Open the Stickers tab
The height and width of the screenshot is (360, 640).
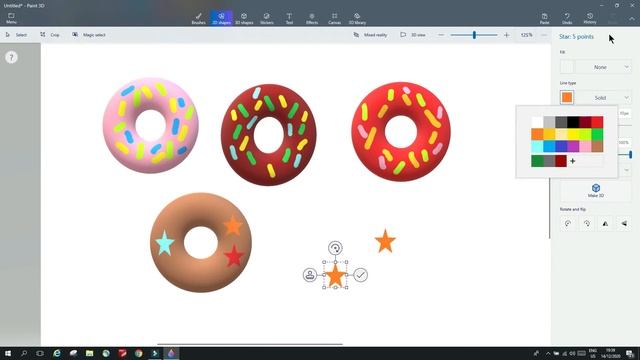coord(267,18)
